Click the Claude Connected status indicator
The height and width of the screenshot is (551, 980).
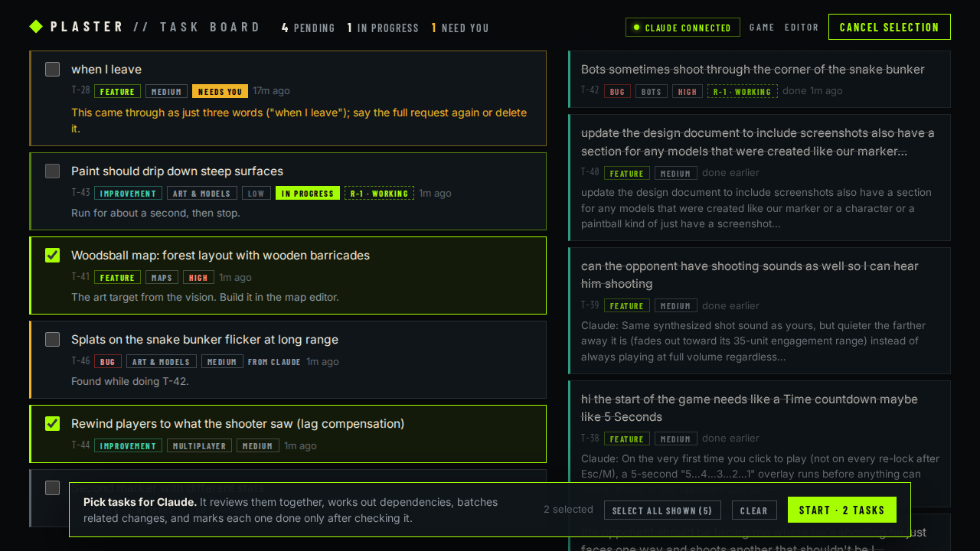(x=683, y=28)
